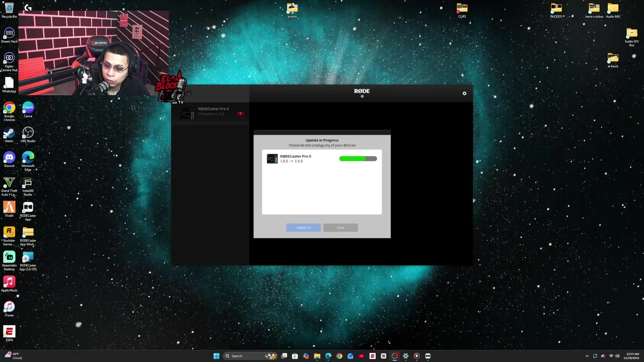The width and height of the screenshot is (644, 362).
Task: Click the firmware update progress bar
Action: coord(358,159)
